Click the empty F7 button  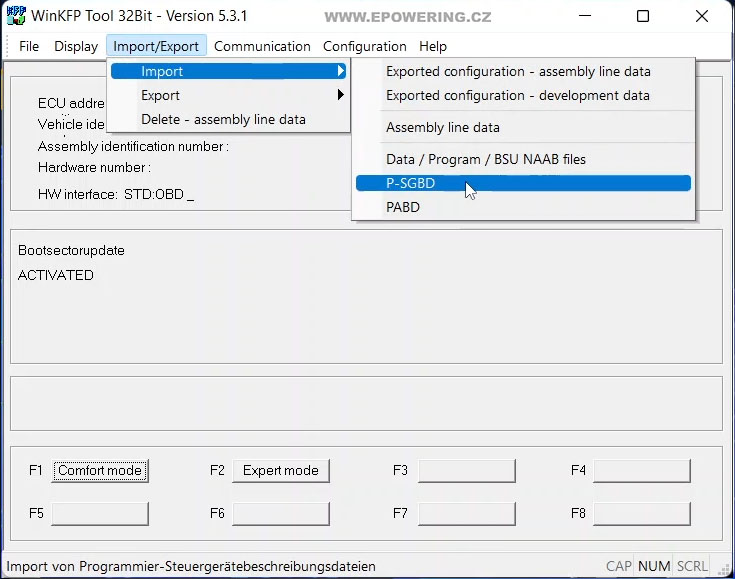pyautogui.click(x=466, y=513)
